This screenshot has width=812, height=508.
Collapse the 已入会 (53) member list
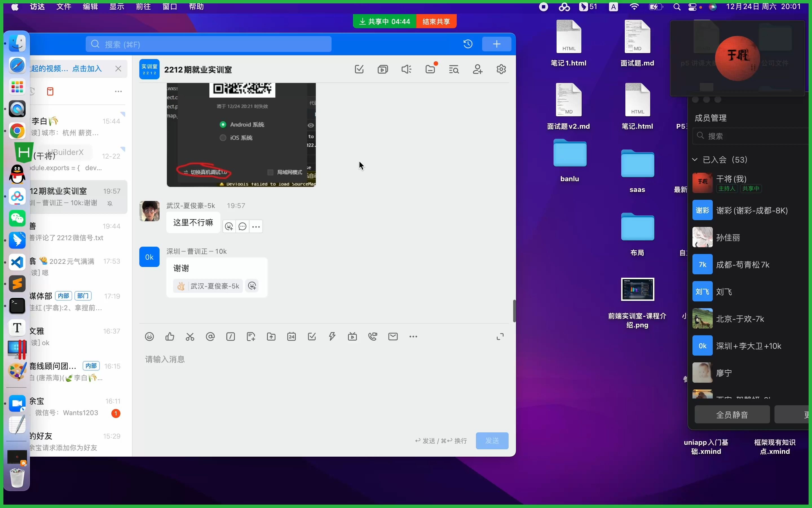pyautogui.click(x=695, y=159)
